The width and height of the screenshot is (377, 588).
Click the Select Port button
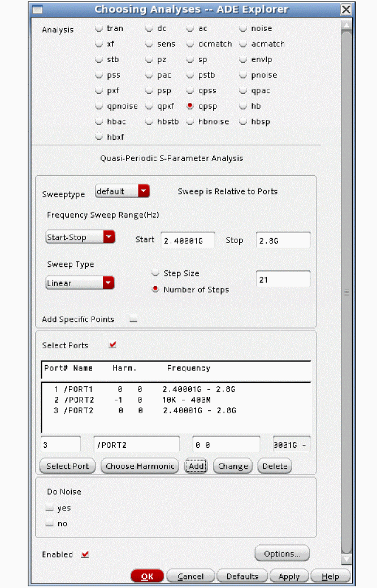coord(67,466)
